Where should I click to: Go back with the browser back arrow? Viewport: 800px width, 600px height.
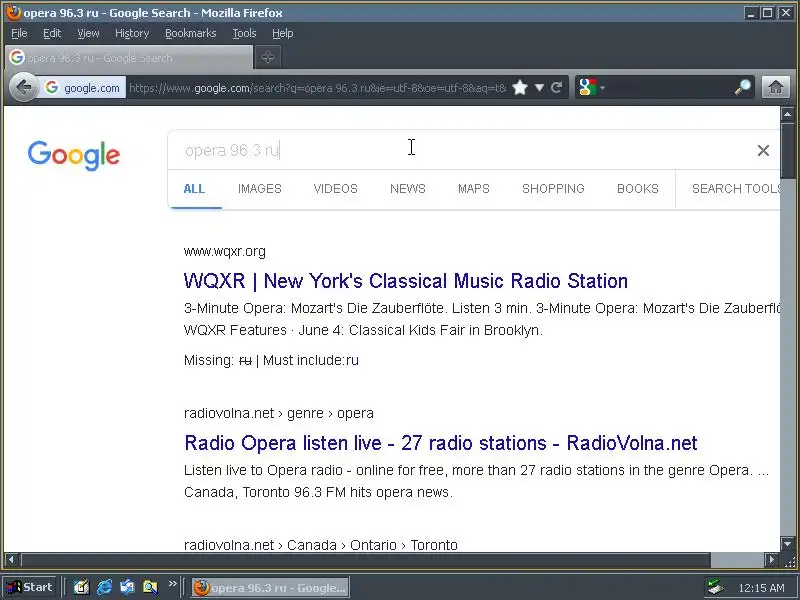tap(23, 88)
